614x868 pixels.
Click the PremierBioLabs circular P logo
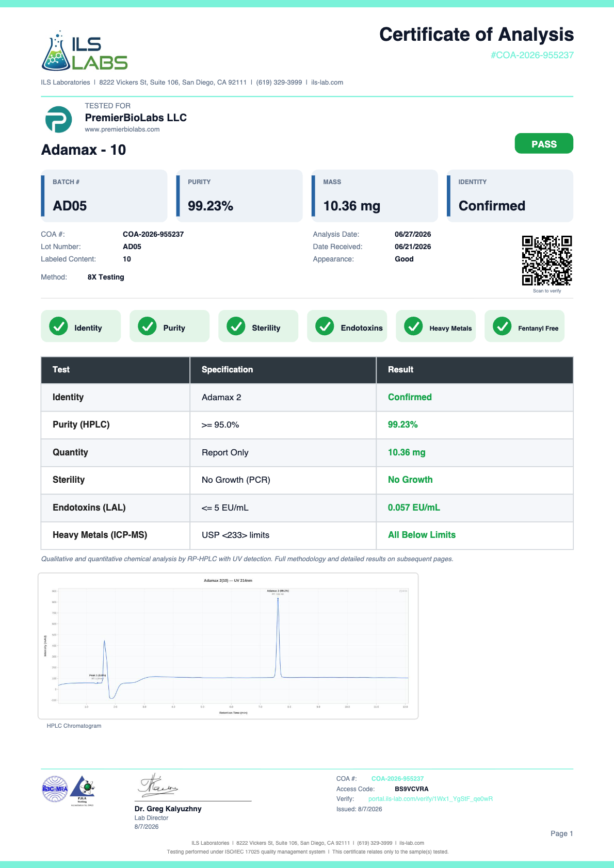pos(58,119)
